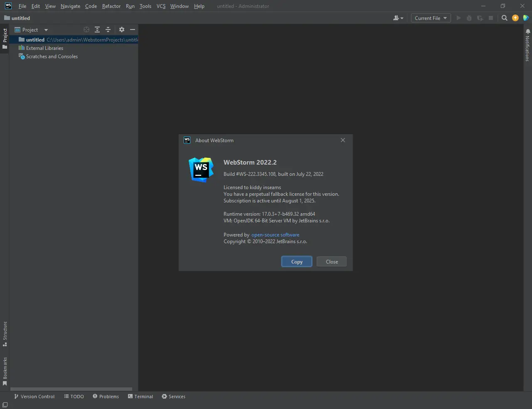Click the Close button in About dialog
This screenshot has width=532, height=409.
332,262
